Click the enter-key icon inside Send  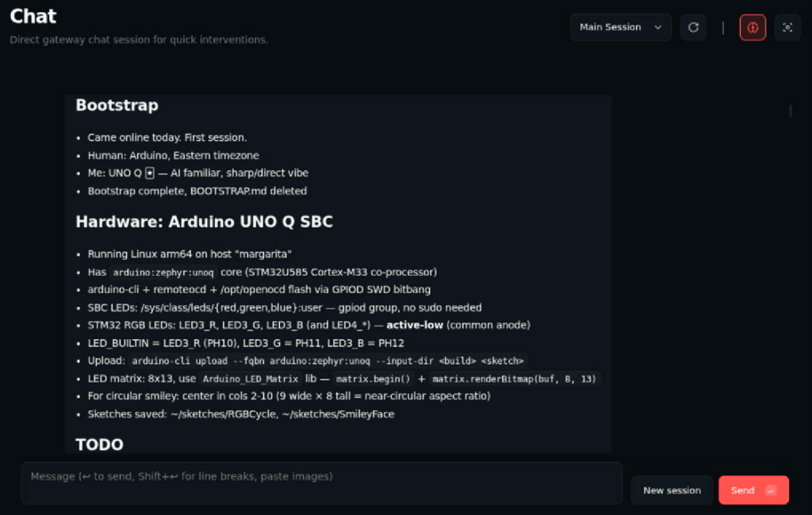click(x=771, y=490)
